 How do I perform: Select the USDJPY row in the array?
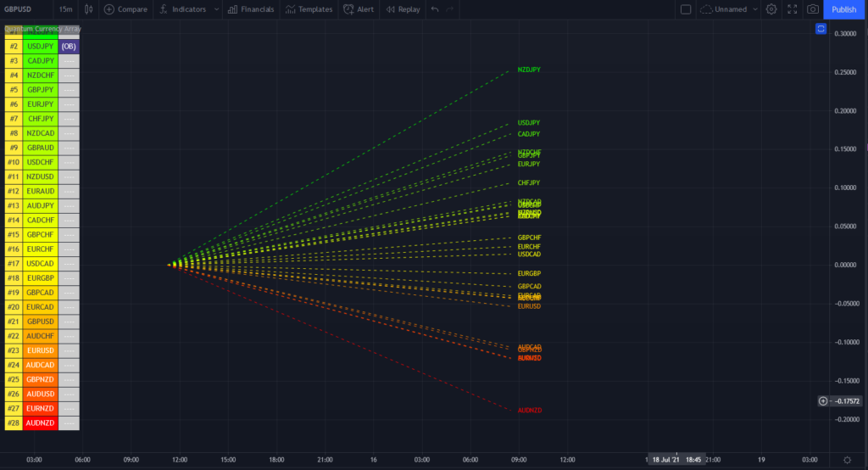pos(41,47)
